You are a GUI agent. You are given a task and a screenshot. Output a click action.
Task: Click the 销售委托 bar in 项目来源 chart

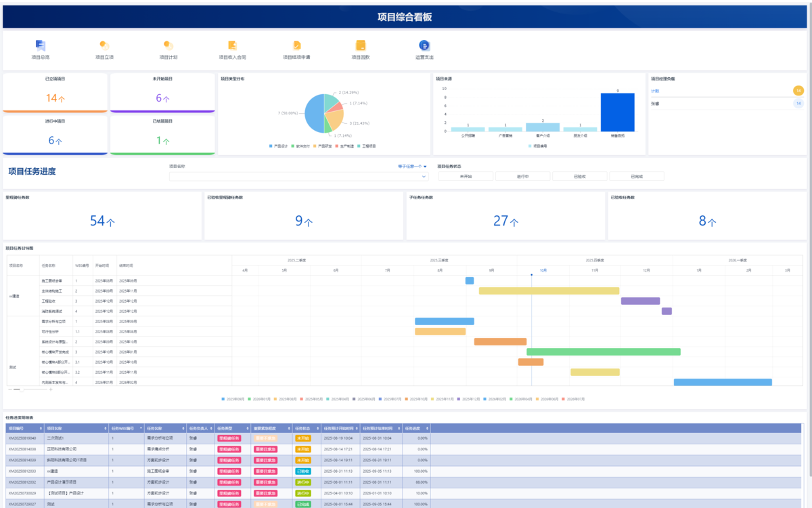coord(618,112)
